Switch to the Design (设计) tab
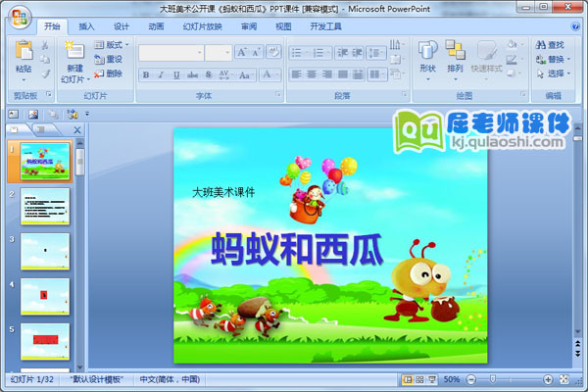This screenshot has height=392, width=588. [121, 26]
